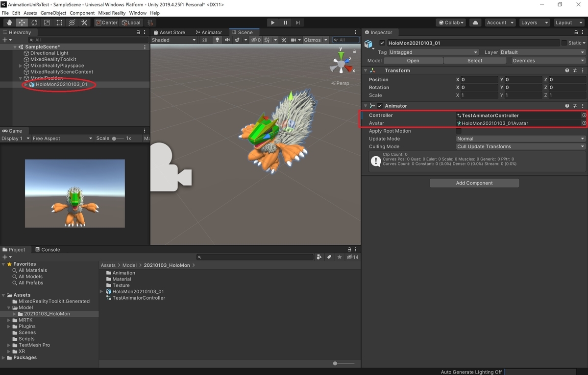This screenshot has width=588, height=375.
Task: Filter Project search by type icon
Action: [319, 257]
